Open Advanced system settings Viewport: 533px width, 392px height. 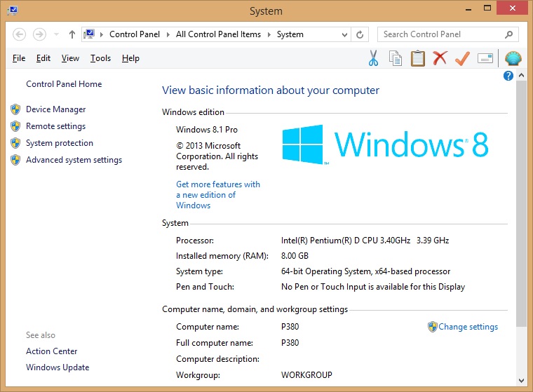pos(74,160)
